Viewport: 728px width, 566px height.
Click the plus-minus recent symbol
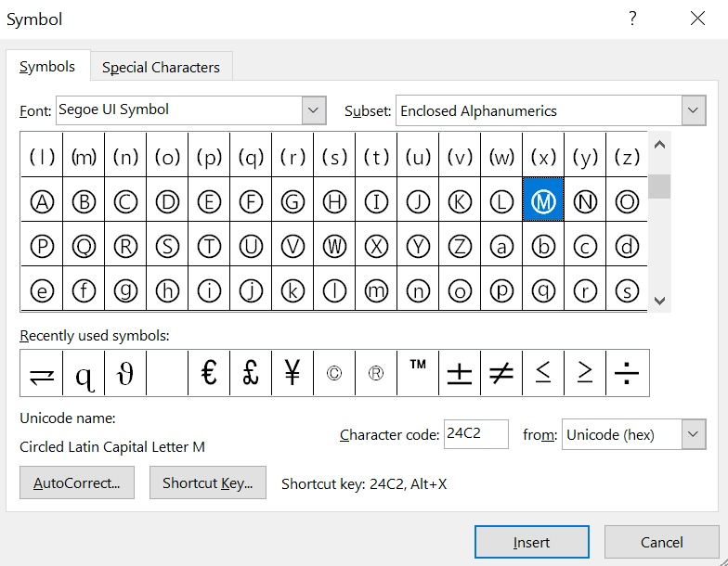tap(460, 373)
